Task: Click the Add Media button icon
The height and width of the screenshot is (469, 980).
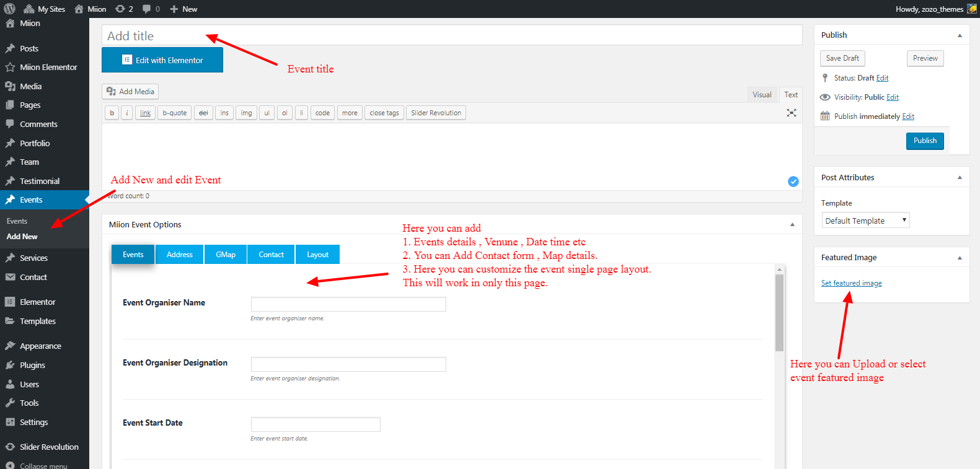Action: pos(112,92)
